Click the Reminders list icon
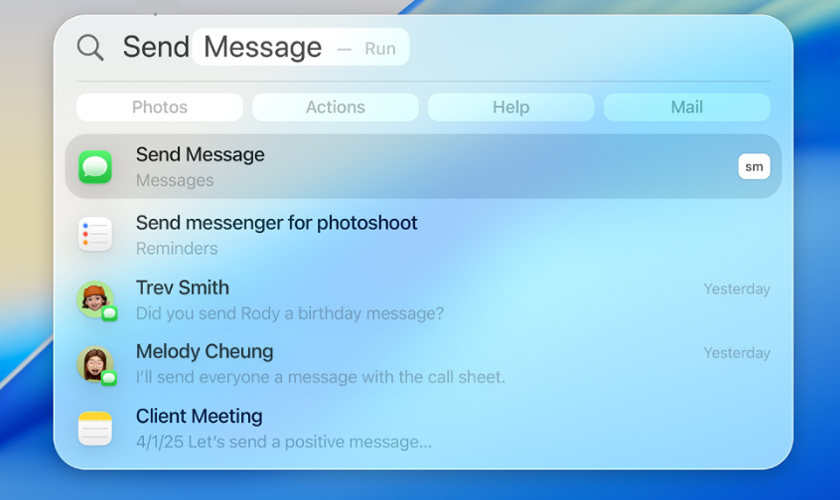The width and height of the screenshot is (840, 500). pos(96,235)
